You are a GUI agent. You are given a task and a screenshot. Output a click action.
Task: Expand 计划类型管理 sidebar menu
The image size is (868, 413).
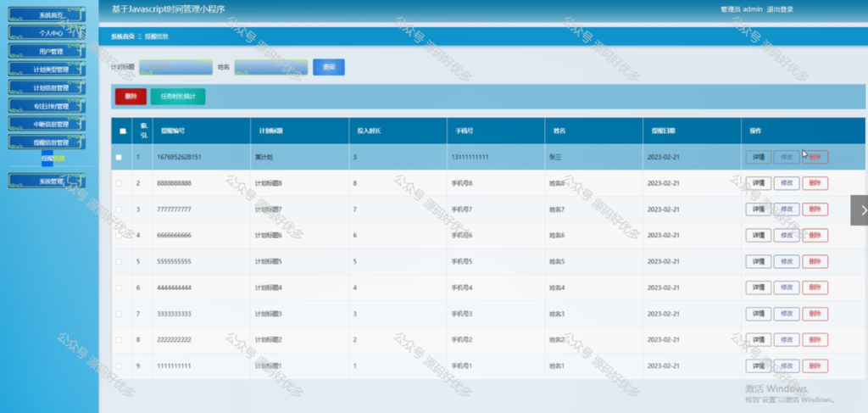point(47,70)
